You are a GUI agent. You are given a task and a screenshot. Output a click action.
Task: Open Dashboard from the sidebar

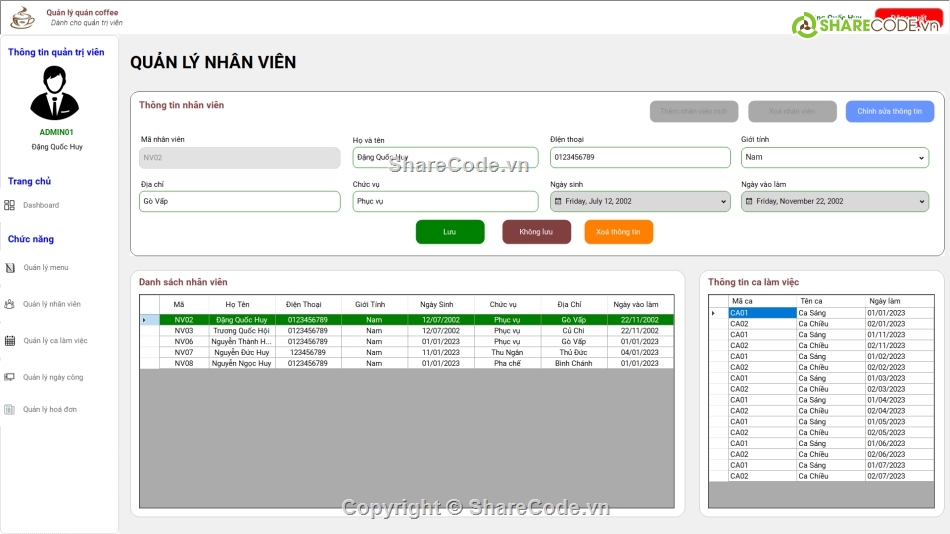pyautogui.click(x=41, y=205)
